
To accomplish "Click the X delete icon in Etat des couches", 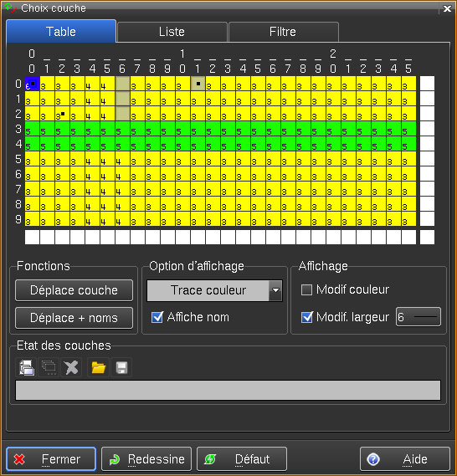I will point(71,367).
